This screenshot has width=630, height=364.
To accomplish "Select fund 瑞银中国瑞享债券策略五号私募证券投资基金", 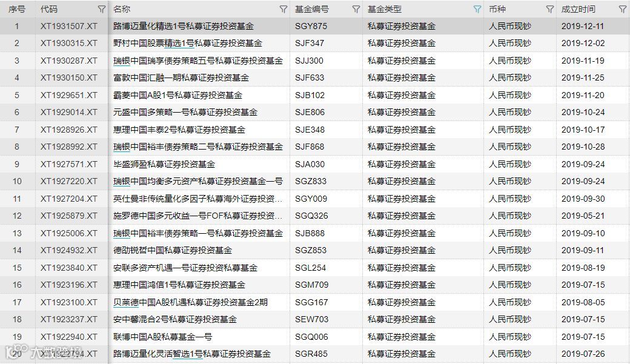I will (x=198, y=61).
